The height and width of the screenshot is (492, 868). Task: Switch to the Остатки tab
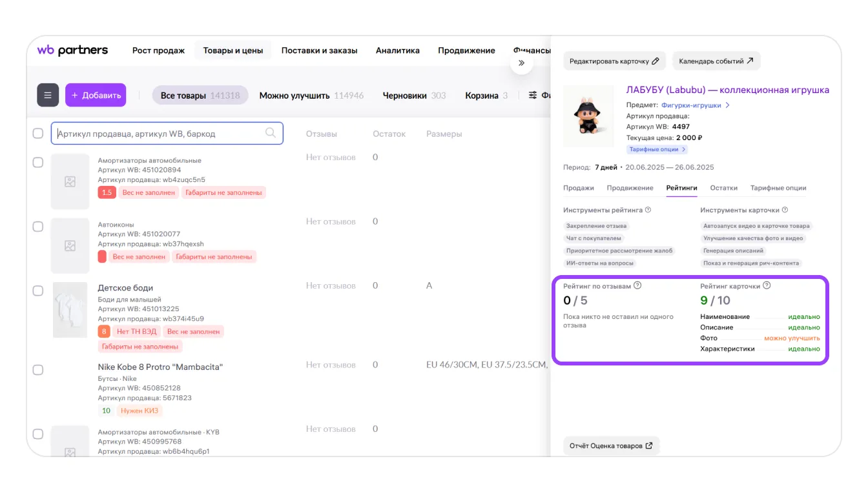click(x=723, y=188)
